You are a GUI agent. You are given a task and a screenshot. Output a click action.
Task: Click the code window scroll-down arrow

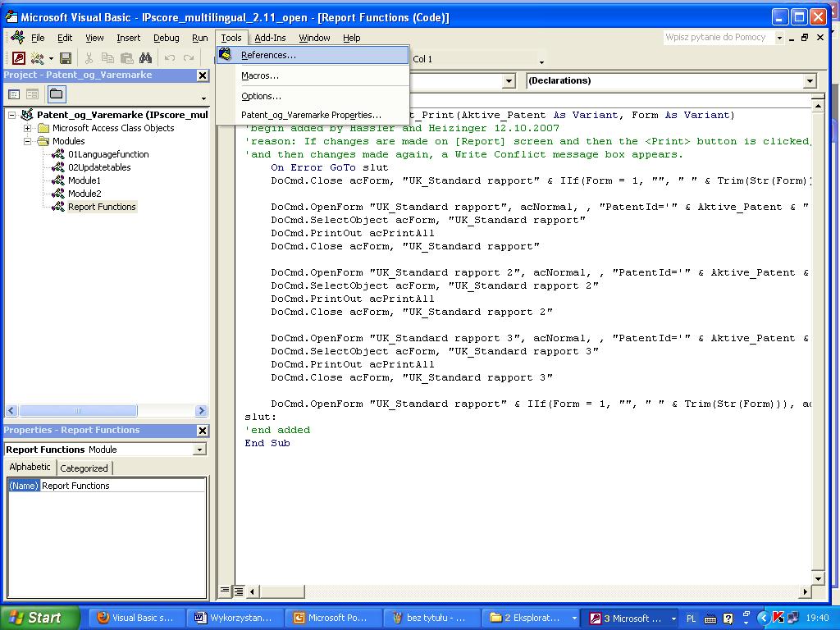click(818, 578)
